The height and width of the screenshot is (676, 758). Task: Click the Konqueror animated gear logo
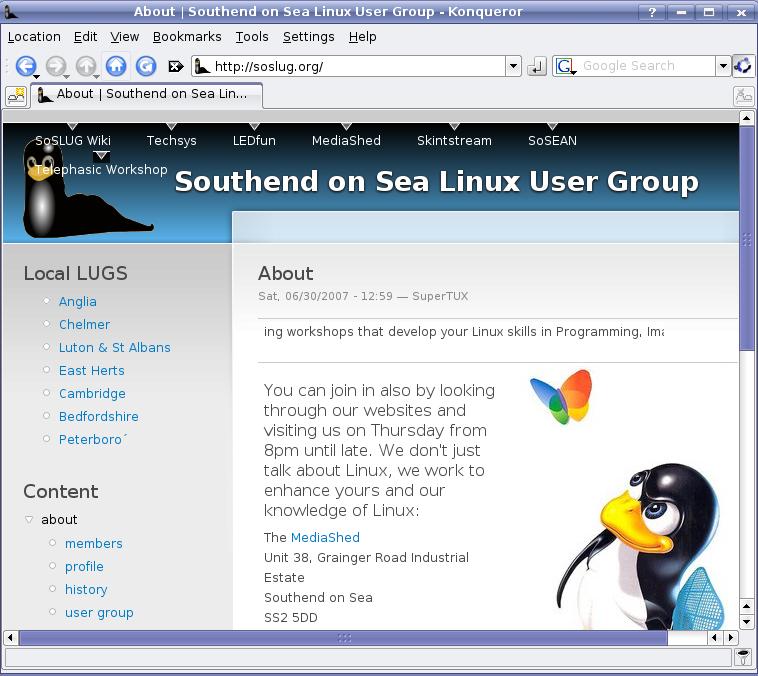click(743, 65)
